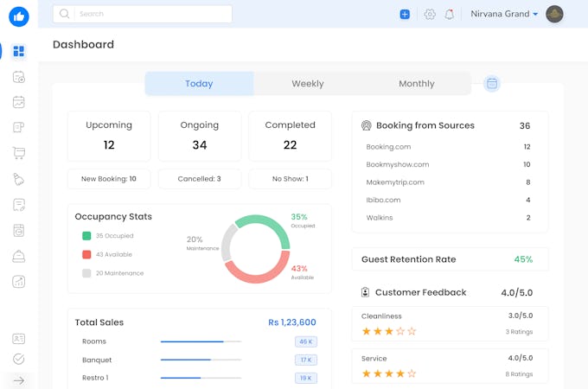The width and height of the screenshot is (588, 389).
Task: Click the Banquet sales progress bar
Action: [x=201, y=360]
